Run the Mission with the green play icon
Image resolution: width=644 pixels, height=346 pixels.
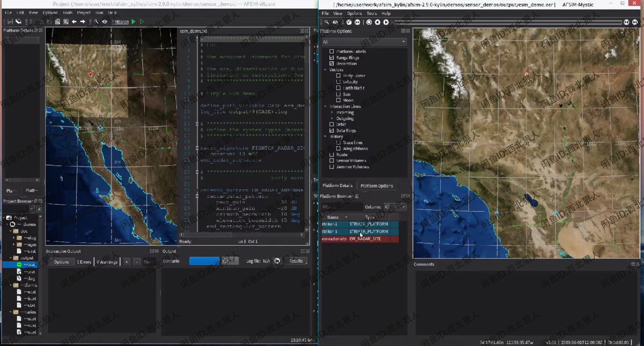pos(133,22)
